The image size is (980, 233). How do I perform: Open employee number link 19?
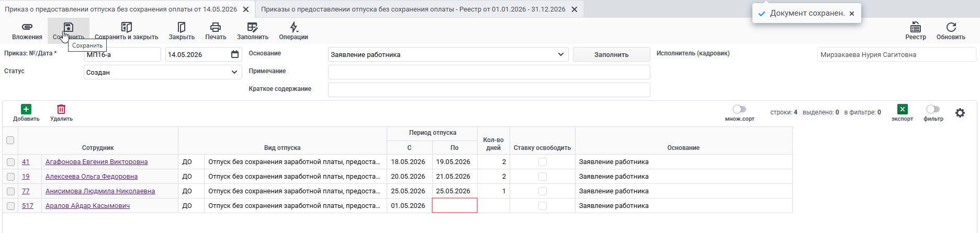pos(26,177)
